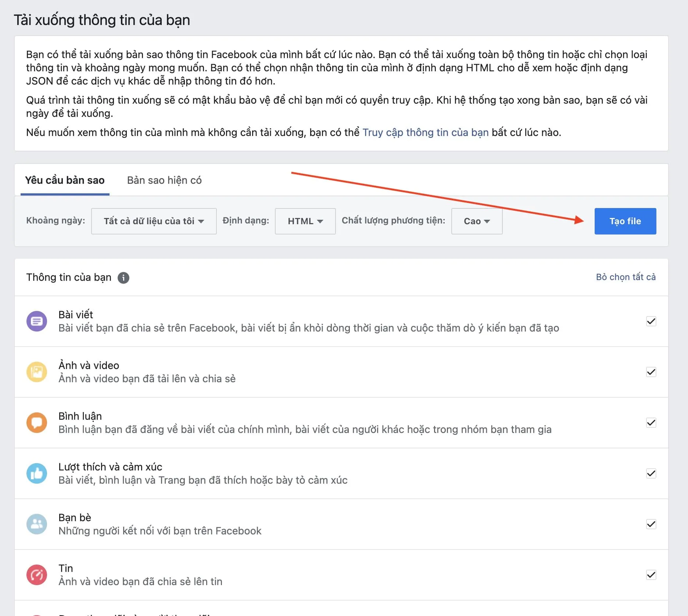Click the description 'Ảnh và video bạn đã chia sẻ lên tin'
The width and height of the screenshot is (688, 616).
click(x=140, y=581)
